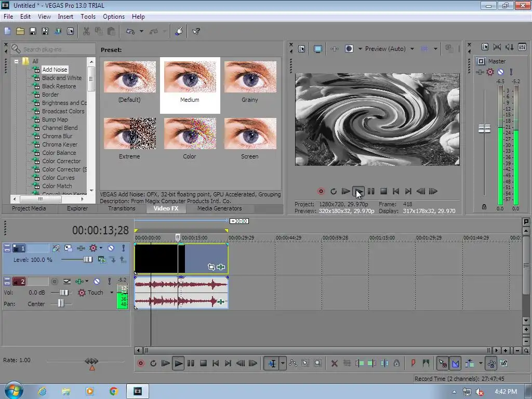Save project with the floppy disk icon

(x=33, y=31)
